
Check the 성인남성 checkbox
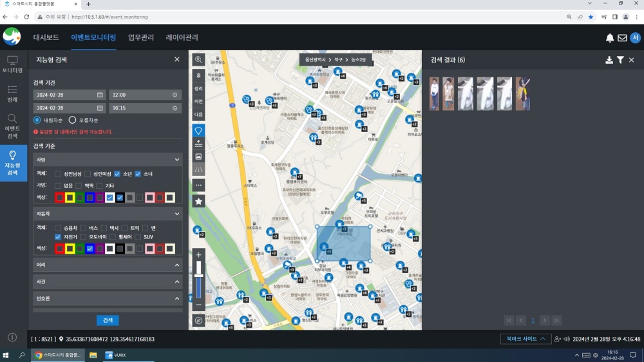[x=58, y=174]
